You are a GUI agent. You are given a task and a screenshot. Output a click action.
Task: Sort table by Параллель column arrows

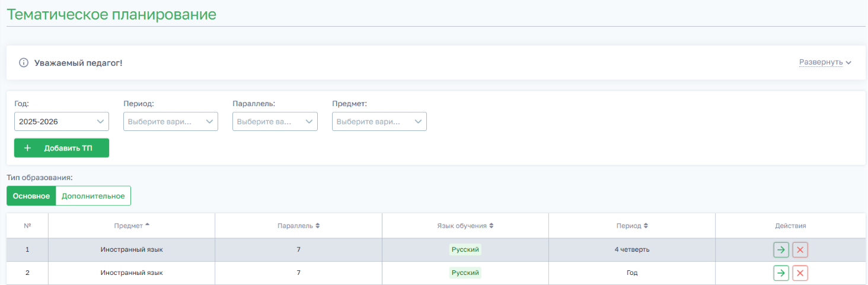(318, 226)
